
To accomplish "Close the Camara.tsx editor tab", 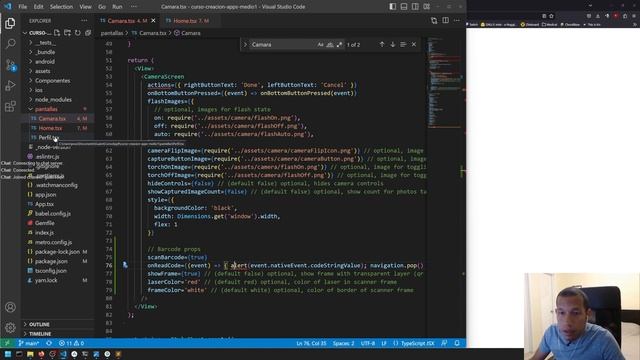I will [153, 20].
